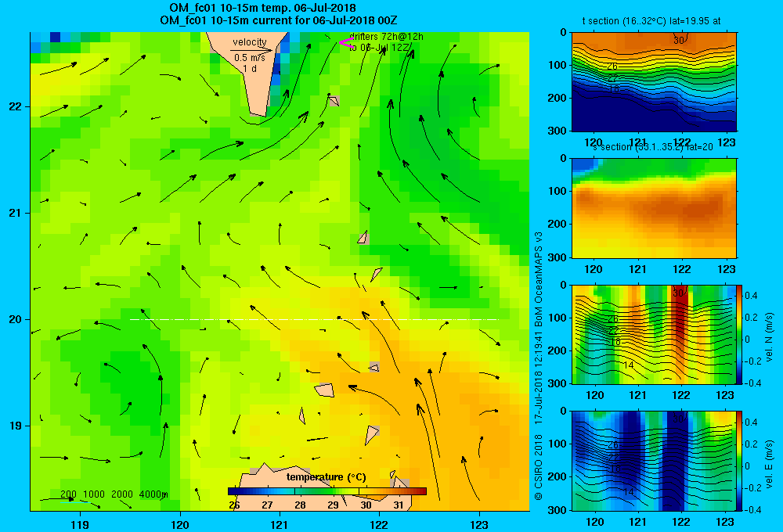This screenshot has height=532, width=783.
Task: Open the eastward velocity section panel
Action: coord(654,461)
